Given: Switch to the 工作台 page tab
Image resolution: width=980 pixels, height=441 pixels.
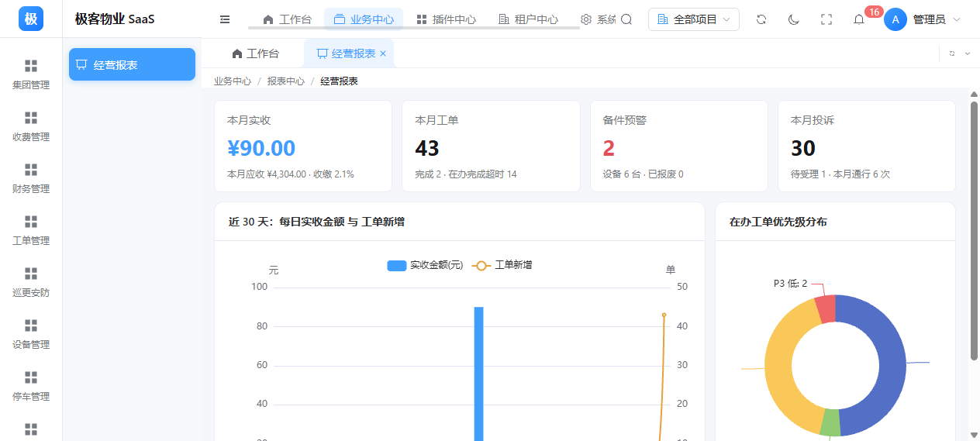Looking at the screenshot, I should [255, 53].
